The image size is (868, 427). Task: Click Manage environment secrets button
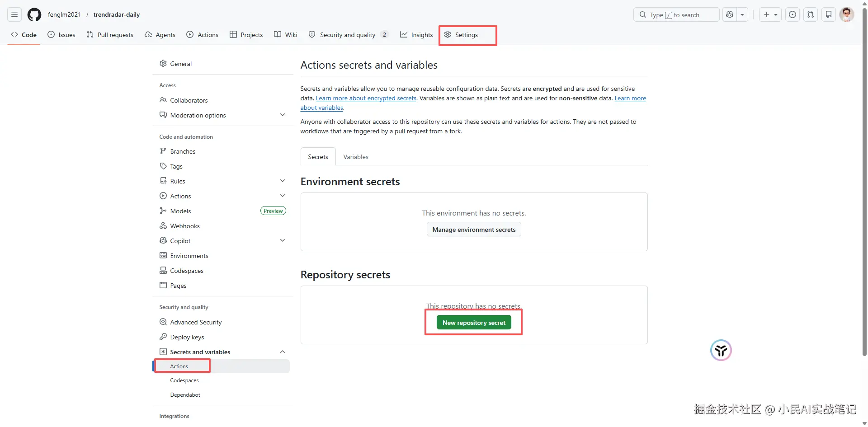coord(474,230)
